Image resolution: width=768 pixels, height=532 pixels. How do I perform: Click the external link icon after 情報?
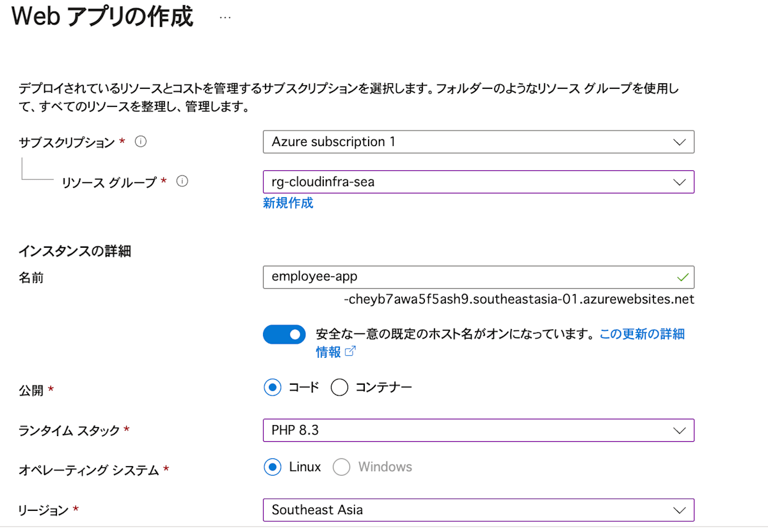click(350, 351)
